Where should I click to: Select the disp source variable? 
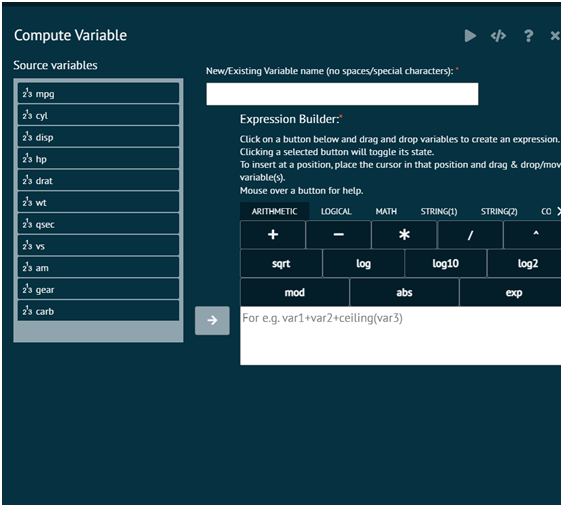(x=98, y=137)
